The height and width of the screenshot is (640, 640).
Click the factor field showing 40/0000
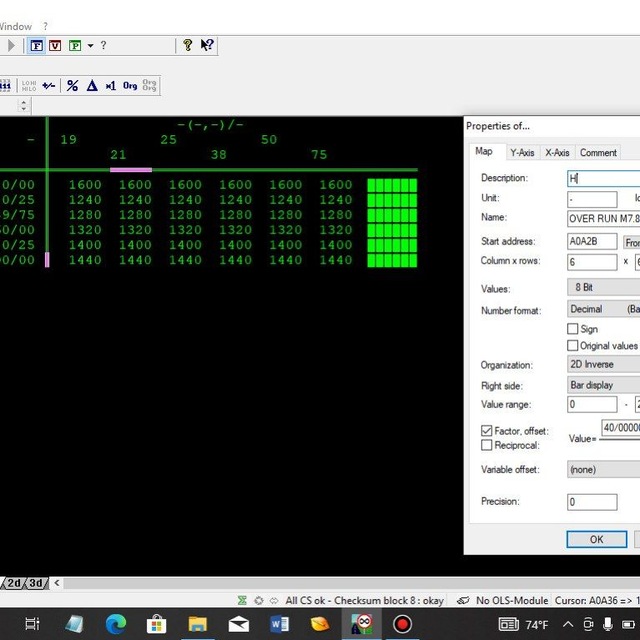pos(620,428)
